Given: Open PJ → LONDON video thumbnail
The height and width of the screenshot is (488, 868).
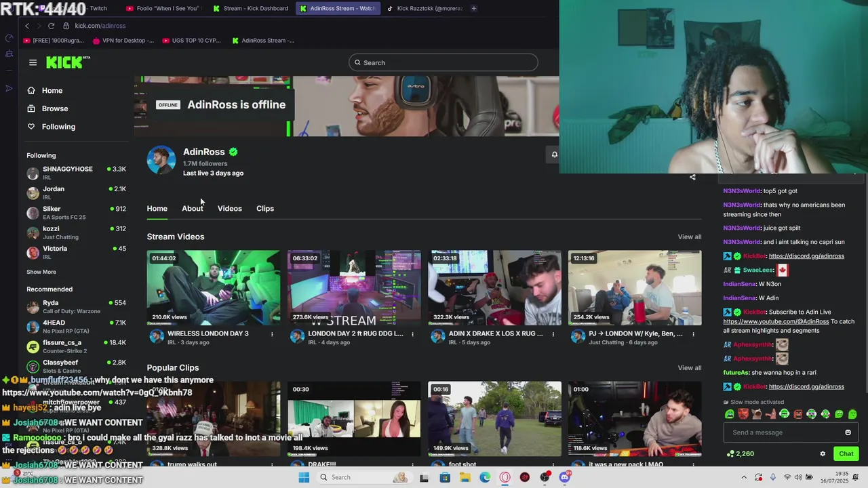Looking at the screenshot, I should pos(635,287).
